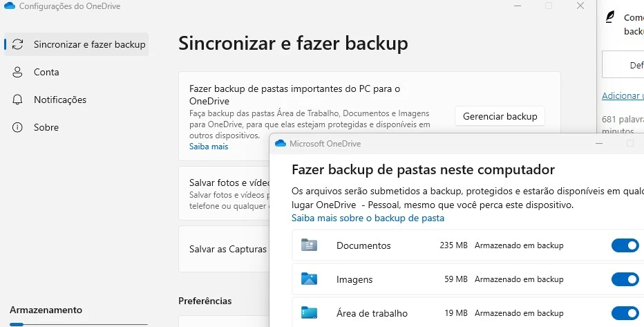Click Área de trabalho folder name
The width and height of the screenshot is (644, 327).
[372, 313]
